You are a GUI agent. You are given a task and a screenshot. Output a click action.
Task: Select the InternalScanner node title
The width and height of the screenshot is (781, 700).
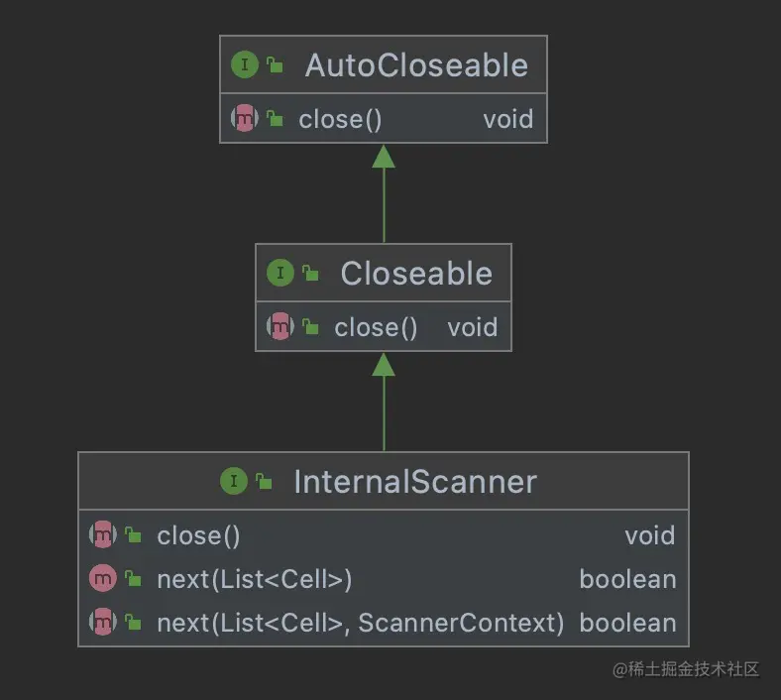(415, 482)
